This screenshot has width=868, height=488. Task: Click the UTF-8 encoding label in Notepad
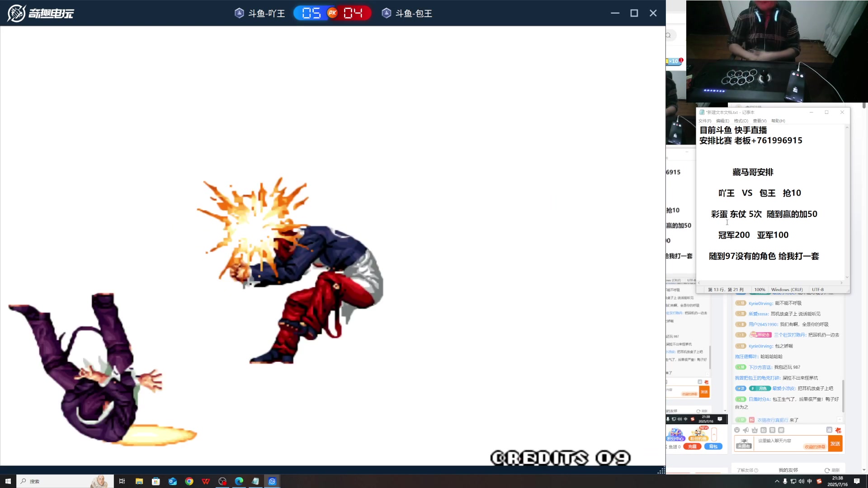click(817, 290)
